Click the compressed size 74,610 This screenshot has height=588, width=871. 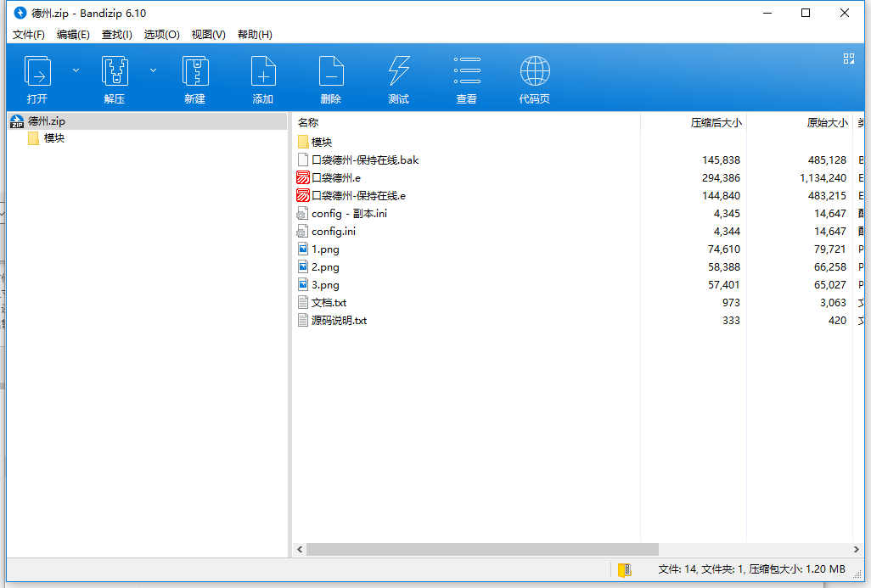(724, 249)
